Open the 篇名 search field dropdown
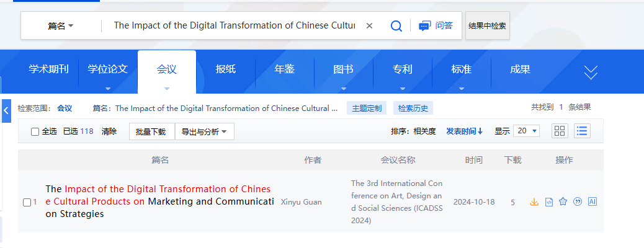644x248 pixels. [x=61, y=26]
